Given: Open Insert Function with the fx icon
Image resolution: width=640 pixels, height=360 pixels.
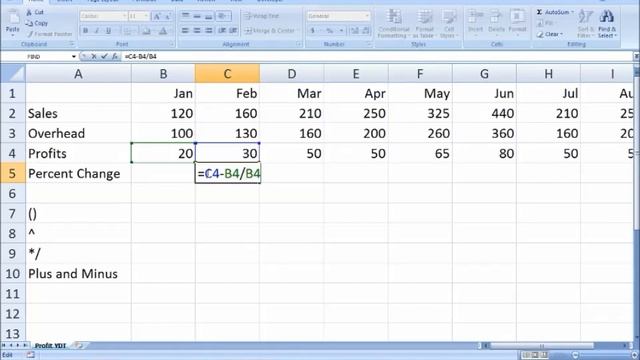Looking at the screenshot, I should (x=115, y=57).
